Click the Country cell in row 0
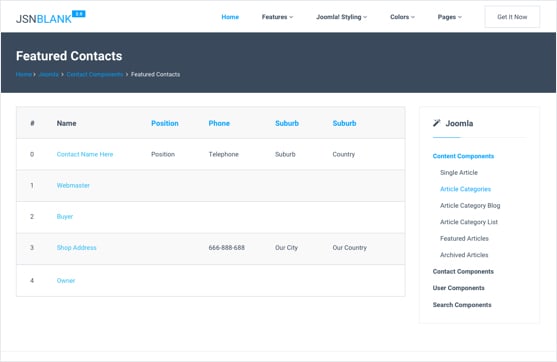This screenshot has width=557, height=362. pos(344,154)
